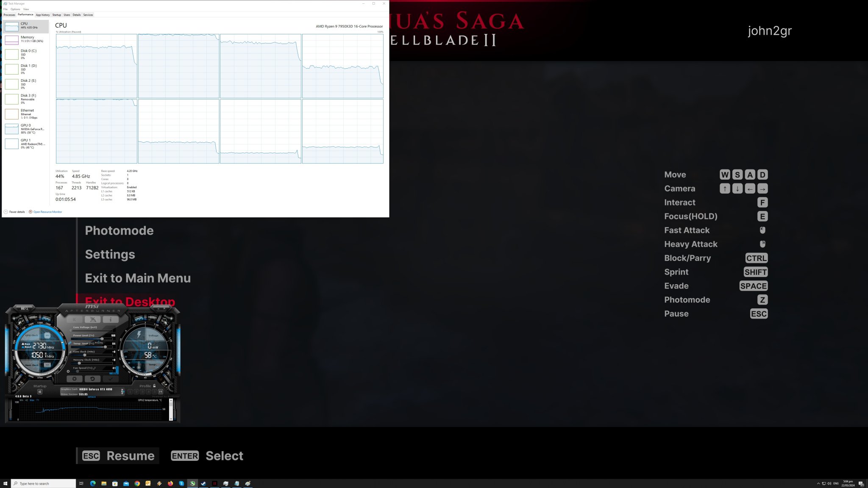
Task: Open the Afterburner information panel
Action: 111,319
